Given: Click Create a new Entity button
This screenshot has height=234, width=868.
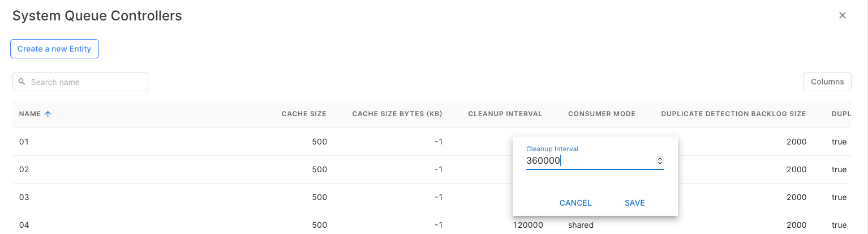Looking at the screenshot, I should (54, 49).
